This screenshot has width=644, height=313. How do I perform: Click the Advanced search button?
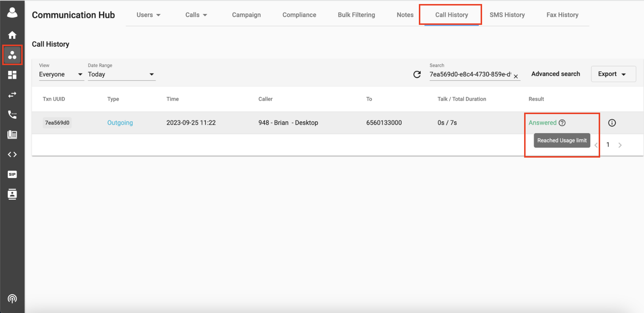[x=556, y=74]
